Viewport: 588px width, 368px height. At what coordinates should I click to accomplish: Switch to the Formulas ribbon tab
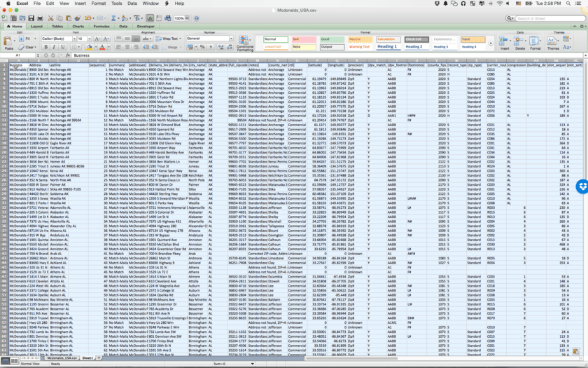click(101, 27)
